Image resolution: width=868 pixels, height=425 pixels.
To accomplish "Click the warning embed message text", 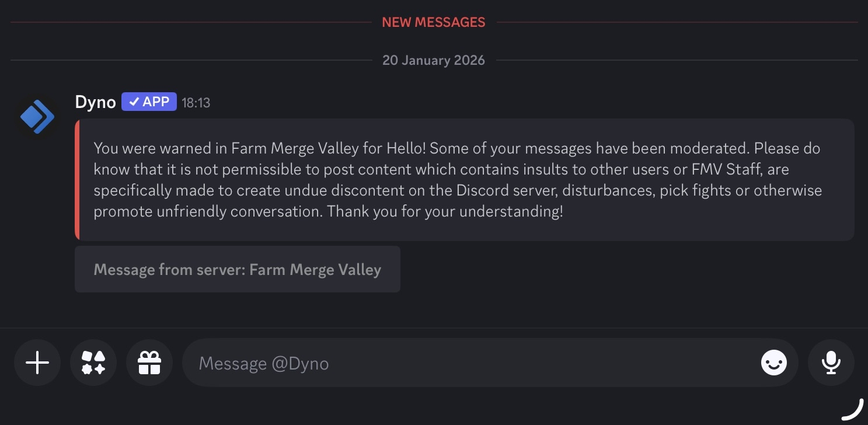I will click(x=455, y=180).
